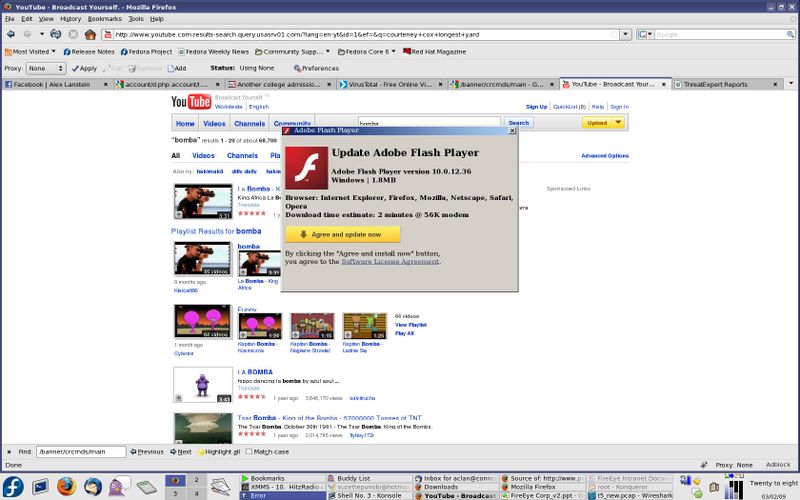The width and height of the screenshot is (800, 500).
Task: Click the Find text input field
Action: [81, 452]
